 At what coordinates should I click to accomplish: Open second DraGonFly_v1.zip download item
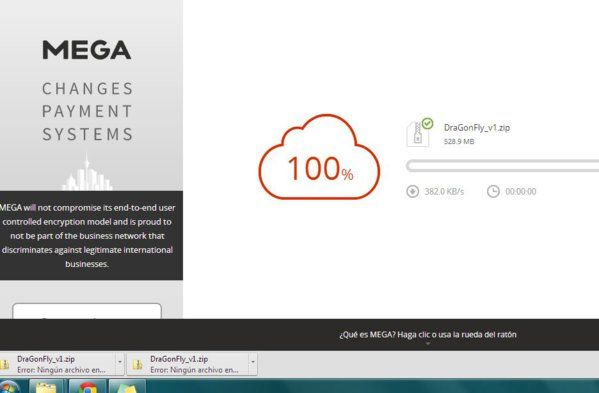[187, 364]
